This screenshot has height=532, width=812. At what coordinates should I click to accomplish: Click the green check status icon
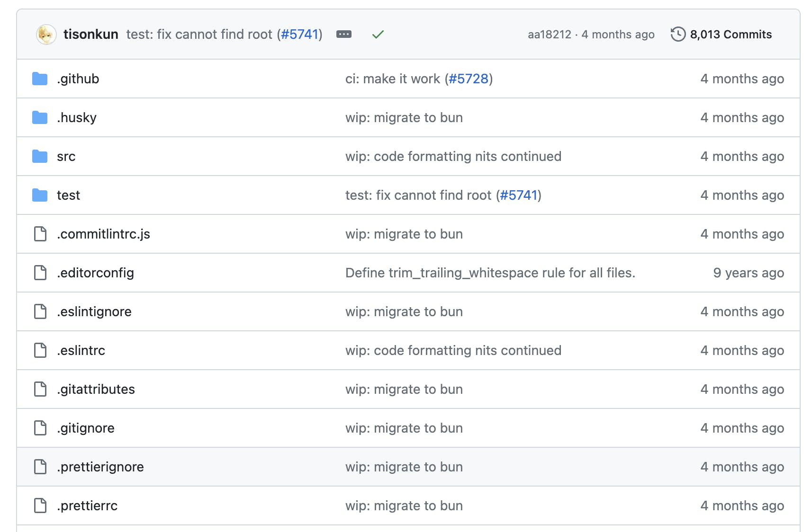coord(378,35)
